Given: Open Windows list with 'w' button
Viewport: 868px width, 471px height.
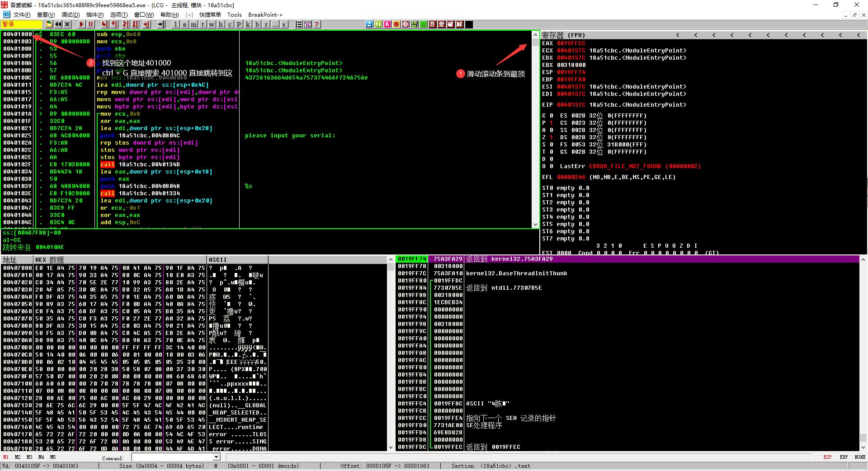Looking at the screenshot, I should tap(212, 24).
